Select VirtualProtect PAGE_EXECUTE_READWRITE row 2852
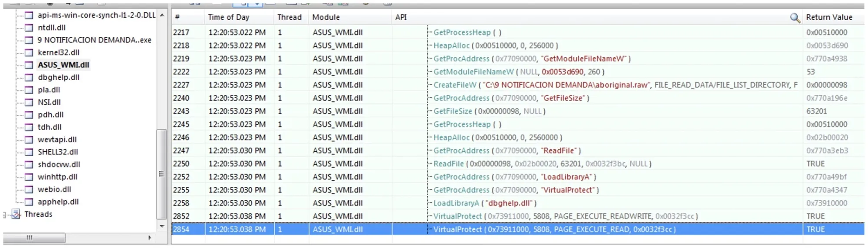The image size is (868, 248). (x=518, y=216)
